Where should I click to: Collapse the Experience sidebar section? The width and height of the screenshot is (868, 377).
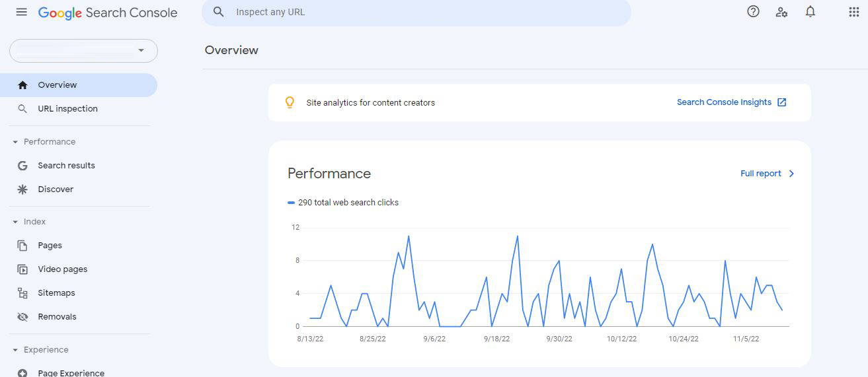(x=15, y=350)
